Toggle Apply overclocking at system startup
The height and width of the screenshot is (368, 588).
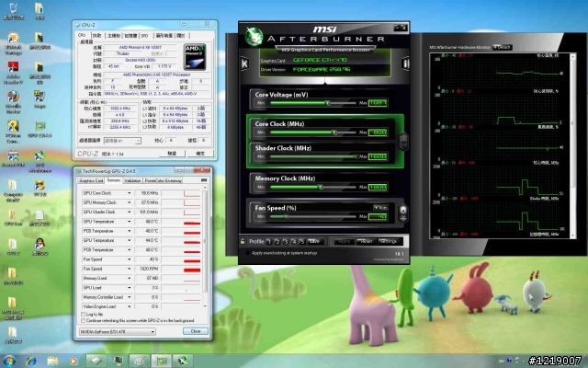click(247, 253)
